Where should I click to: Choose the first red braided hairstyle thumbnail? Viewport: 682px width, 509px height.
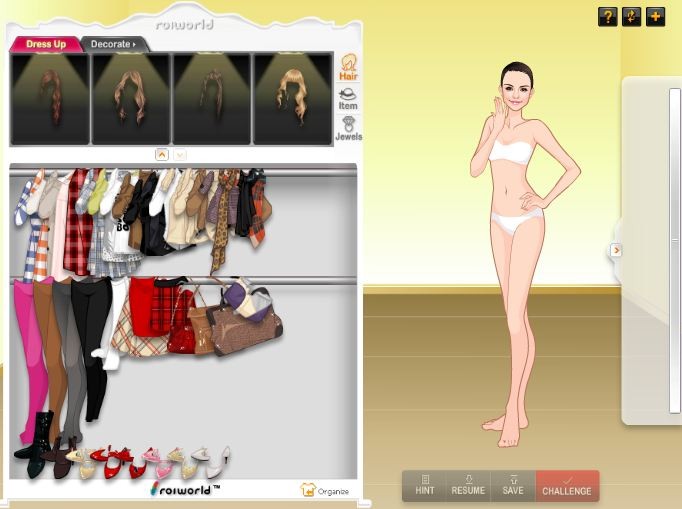50,98
